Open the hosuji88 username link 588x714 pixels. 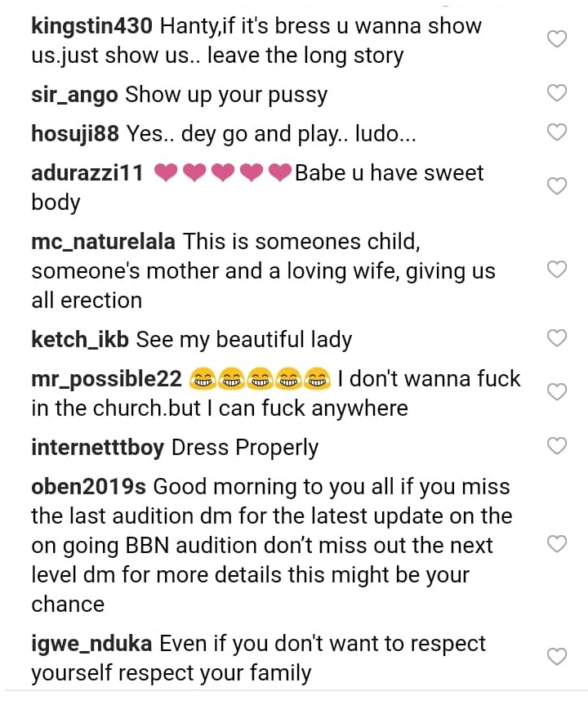pos(75,133)
